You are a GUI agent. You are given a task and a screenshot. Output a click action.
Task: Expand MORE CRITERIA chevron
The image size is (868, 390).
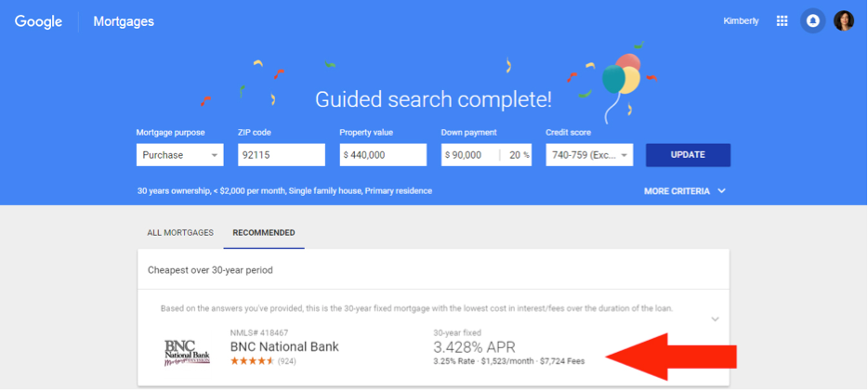(x=721, y=191)
